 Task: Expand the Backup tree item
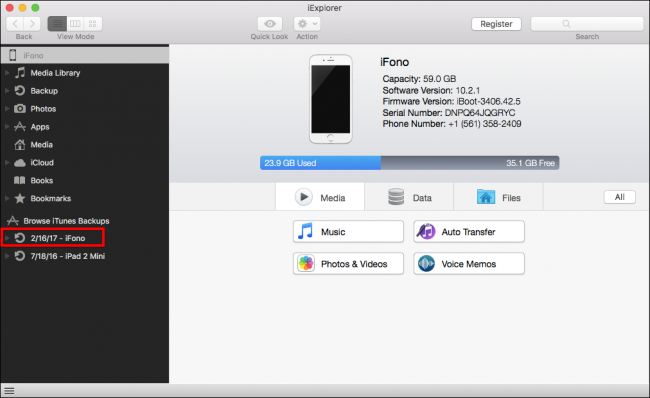click(7, 90)
